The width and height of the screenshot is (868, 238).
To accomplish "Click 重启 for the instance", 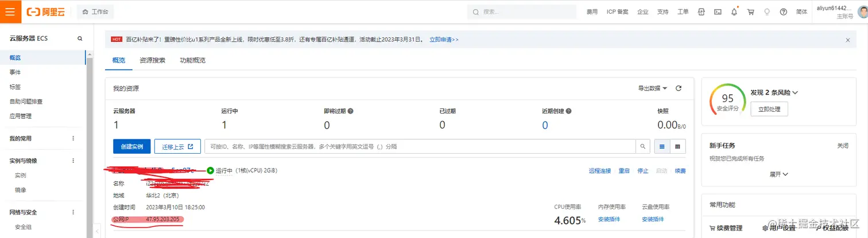I will click(624, 171).
